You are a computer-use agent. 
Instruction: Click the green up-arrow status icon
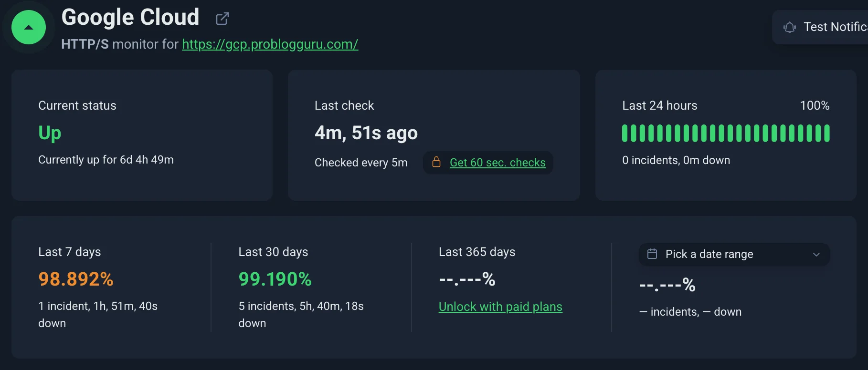pos(29,27)
